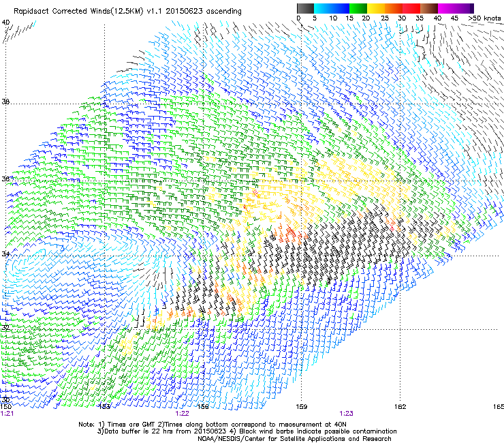Click the "38" latitude axis label

point(5,102)
